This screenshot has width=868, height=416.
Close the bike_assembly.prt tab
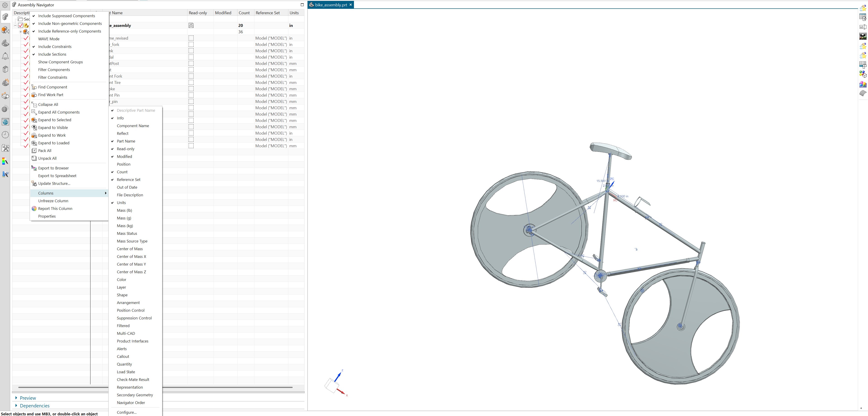(x=351, y=5)
